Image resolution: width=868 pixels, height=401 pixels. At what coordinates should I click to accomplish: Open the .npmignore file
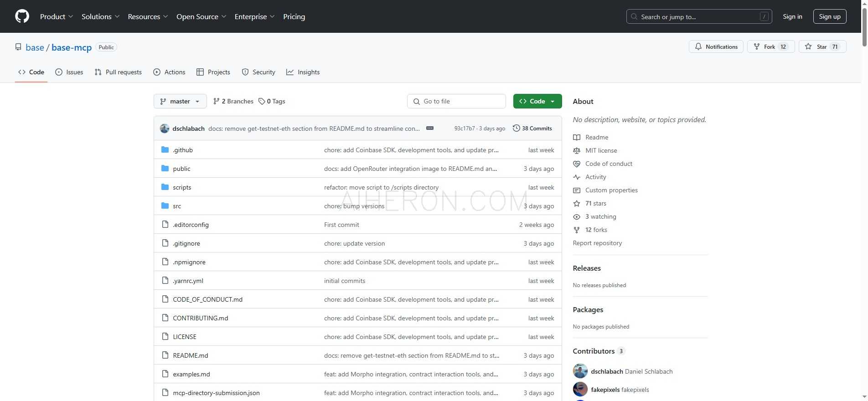(189, 262)
